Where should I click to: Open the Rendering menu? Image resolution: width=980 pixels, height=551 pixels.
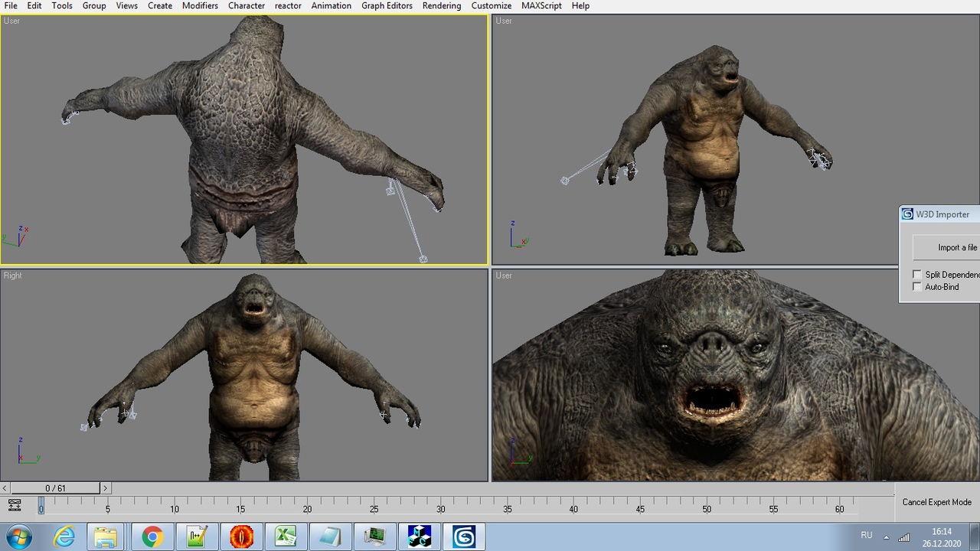coord(442,5)
